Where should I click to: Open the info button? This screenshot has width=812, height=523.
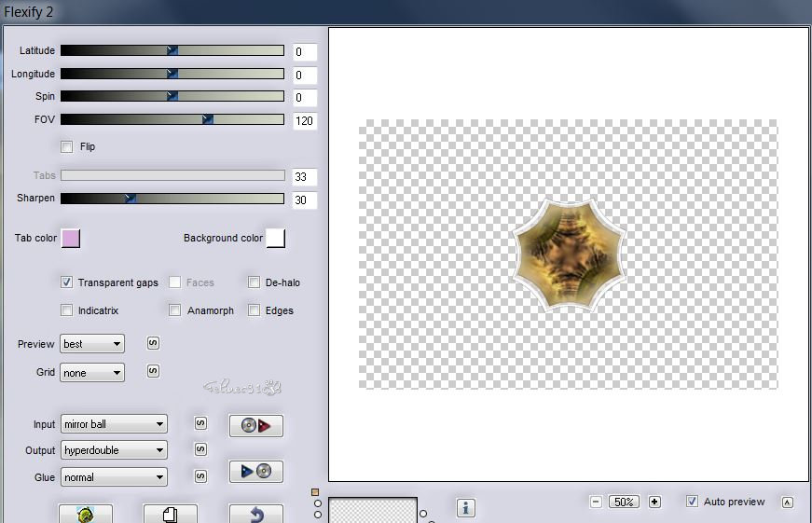tap(467, 507)
